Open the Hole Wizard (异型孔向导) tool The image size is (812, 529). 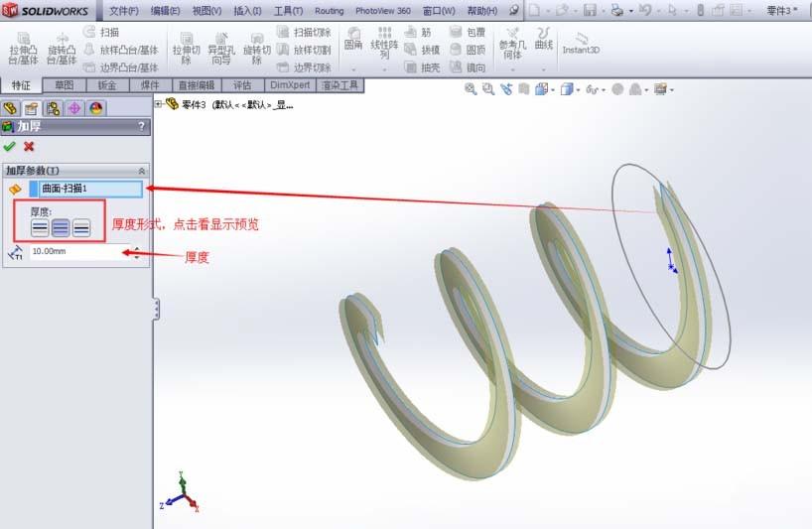(221, 49)
